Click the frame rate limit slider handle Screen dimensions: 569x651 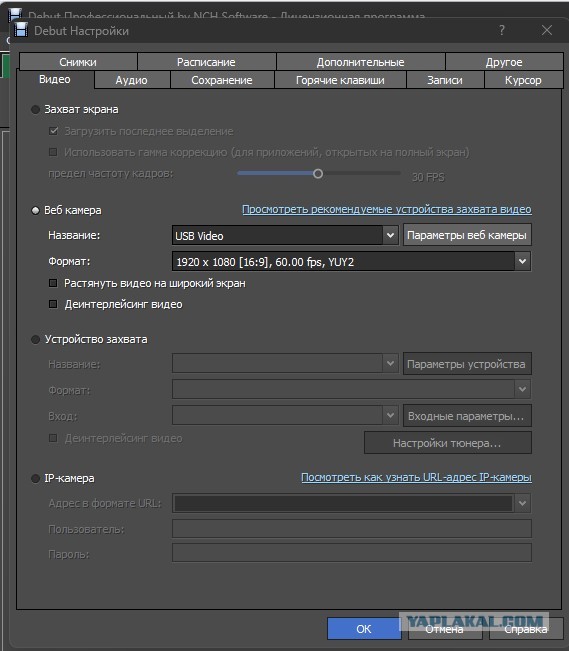tap(318, 174)
